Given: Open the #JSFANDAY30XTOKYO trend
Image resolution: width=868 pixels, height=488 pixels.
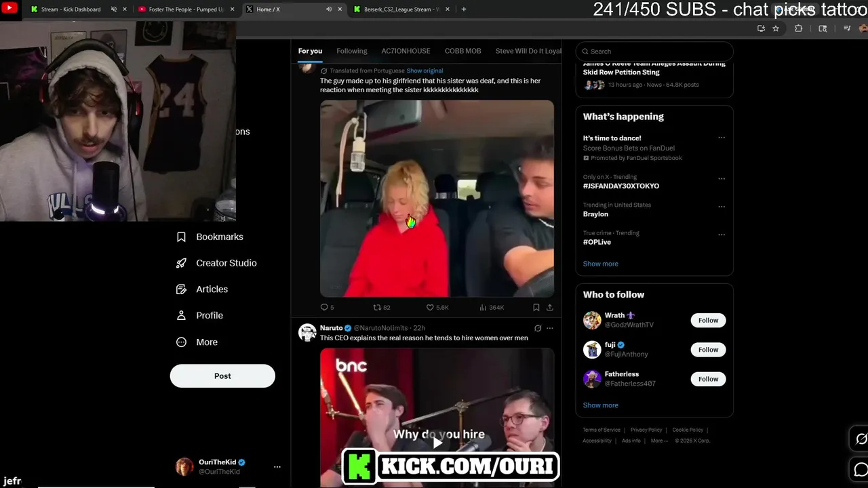Looking at the screenshot, I should click(x=621, y=186).
